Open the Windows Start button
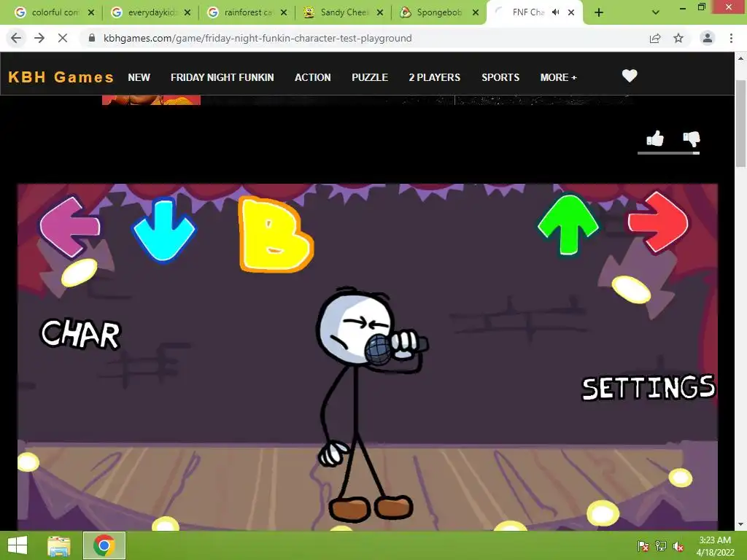 point(18,545)
